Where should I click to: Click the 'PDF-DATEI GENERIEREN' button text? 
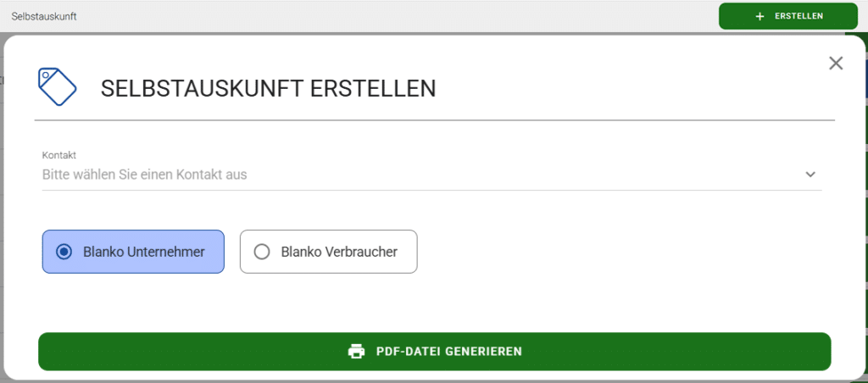coord(449,352)
